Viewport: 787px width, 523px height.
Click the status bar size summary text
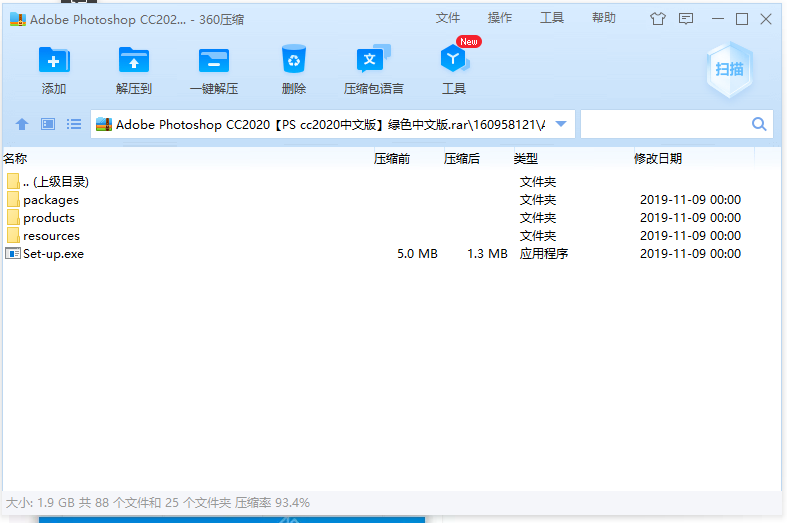click(x=158, y=502)
